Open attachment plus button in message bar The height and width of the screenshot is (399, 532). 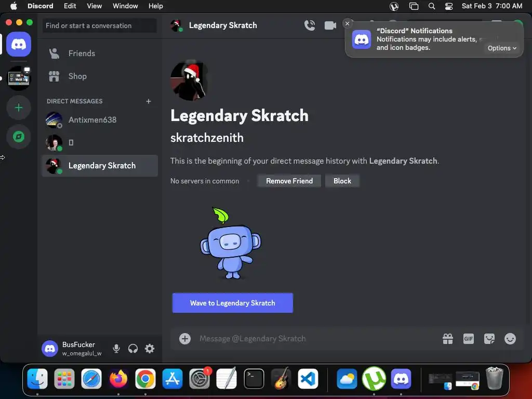tap(185, 339)
